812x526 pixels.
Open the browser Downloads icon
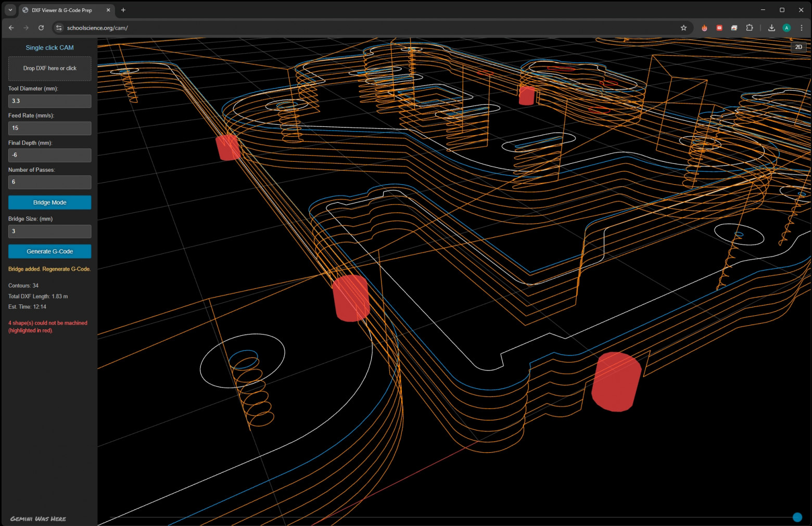[x=771, y=28]
